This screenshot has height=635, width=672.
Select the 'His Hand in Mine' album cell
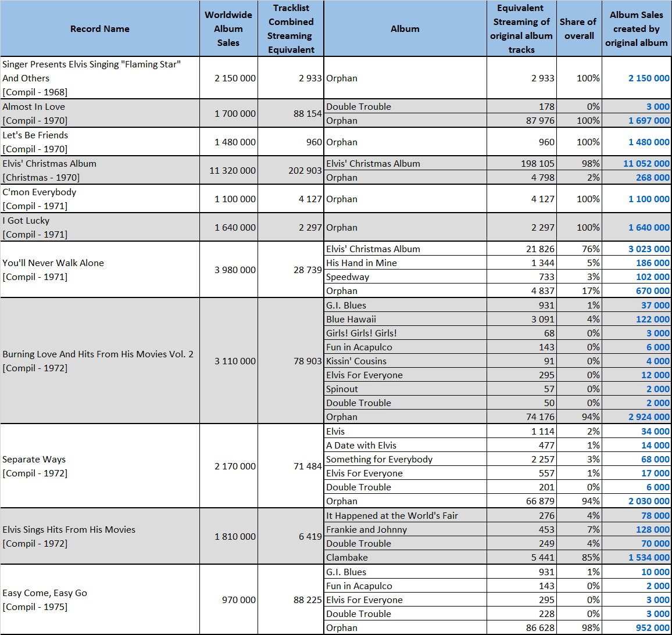(x=405, y=263)
